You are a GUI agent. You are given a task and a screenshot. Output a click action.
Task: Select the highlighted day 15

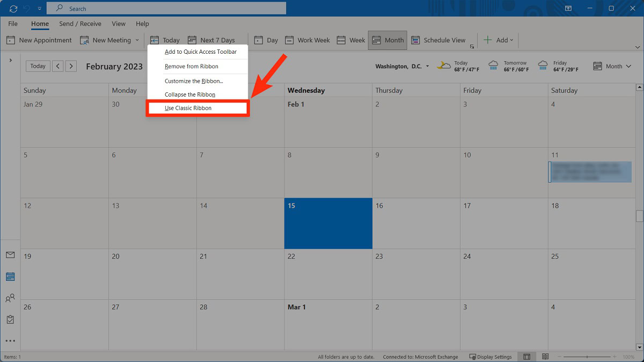(x=328, y=223)
